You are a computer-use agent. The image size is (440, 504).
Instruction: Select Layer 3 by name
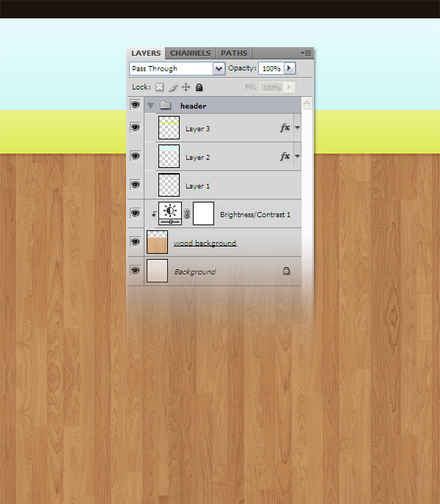(198, 129)
